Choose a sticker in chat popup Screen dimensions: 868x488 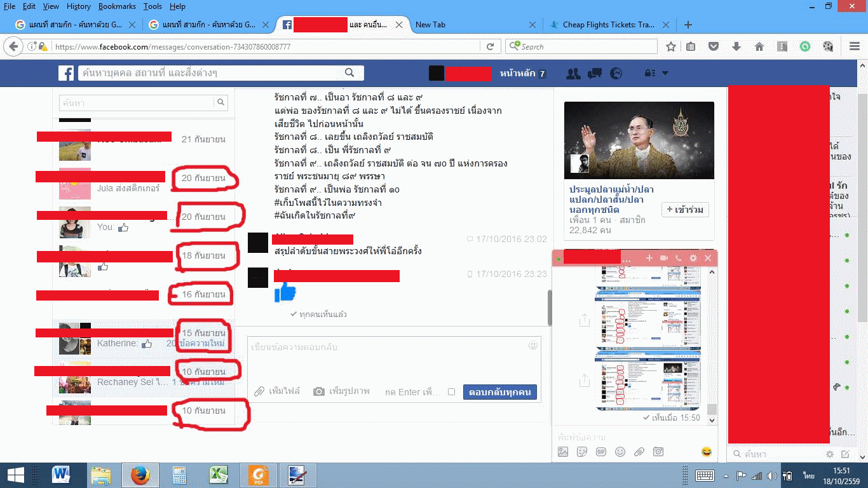582,452
